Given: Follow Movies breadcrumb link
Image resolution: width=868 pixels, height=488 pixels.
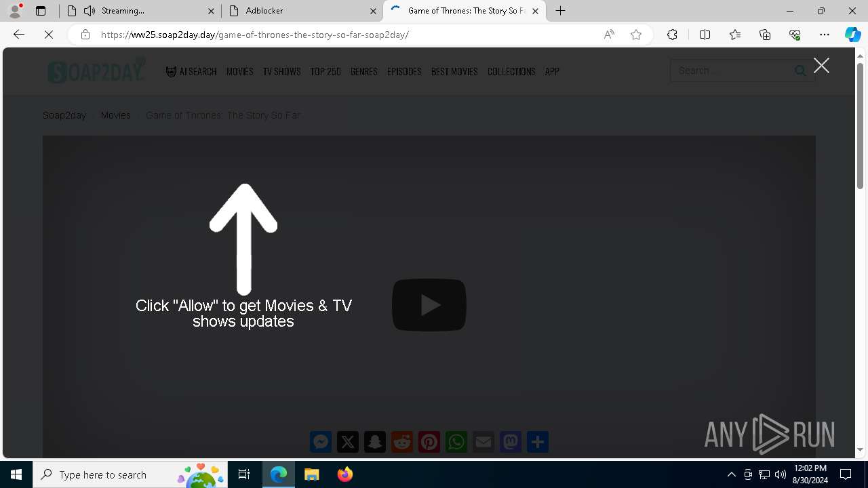Looking at the screenshot, I should tap(116, 115).
